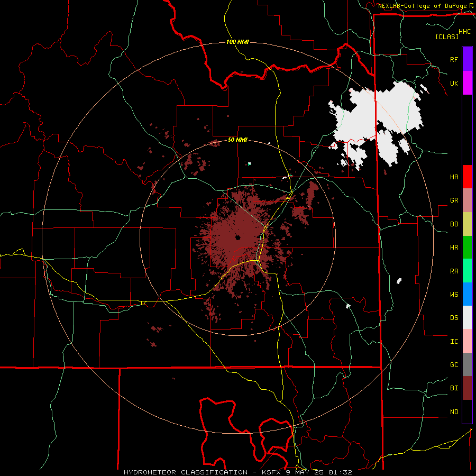Click the [CLAS] units label
476x476 pixels.
pyautogui.click(x=447, y=36)
